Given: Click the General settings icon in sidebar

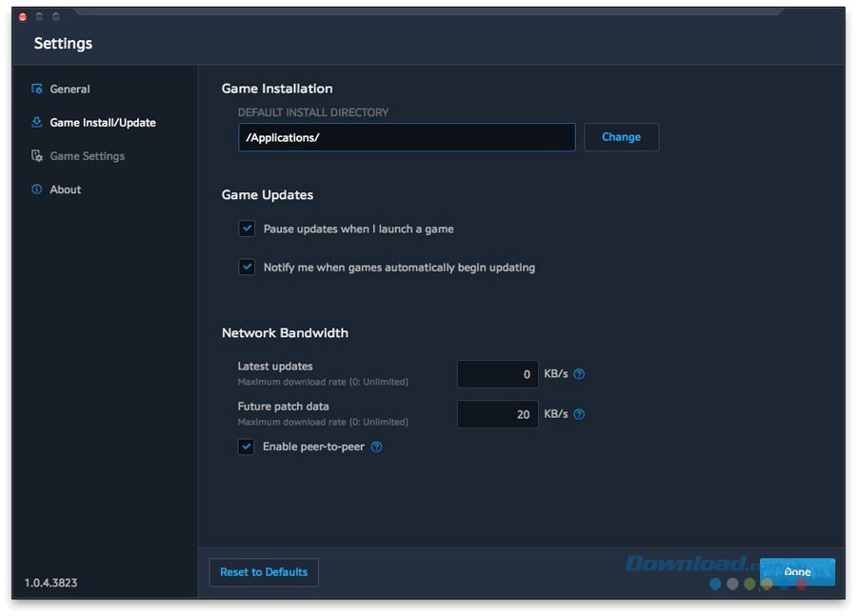Looking at the screenshot, I should pos(37,89).
